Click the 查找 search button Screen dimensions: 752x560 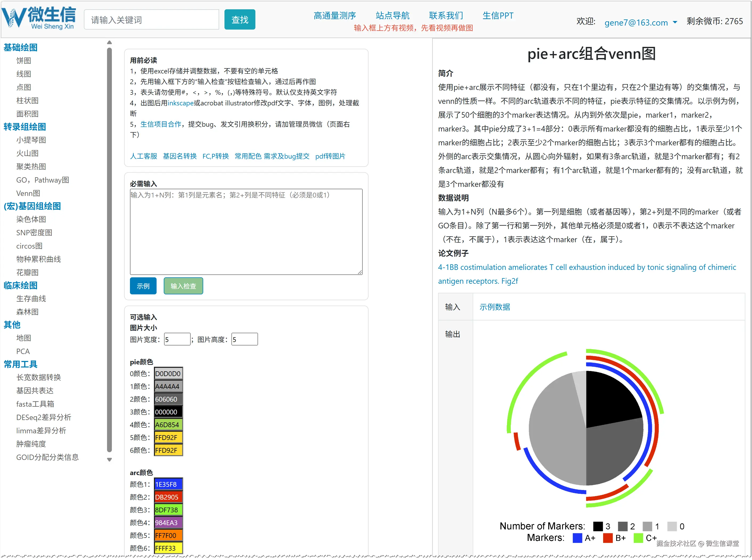tap(239, 20)
